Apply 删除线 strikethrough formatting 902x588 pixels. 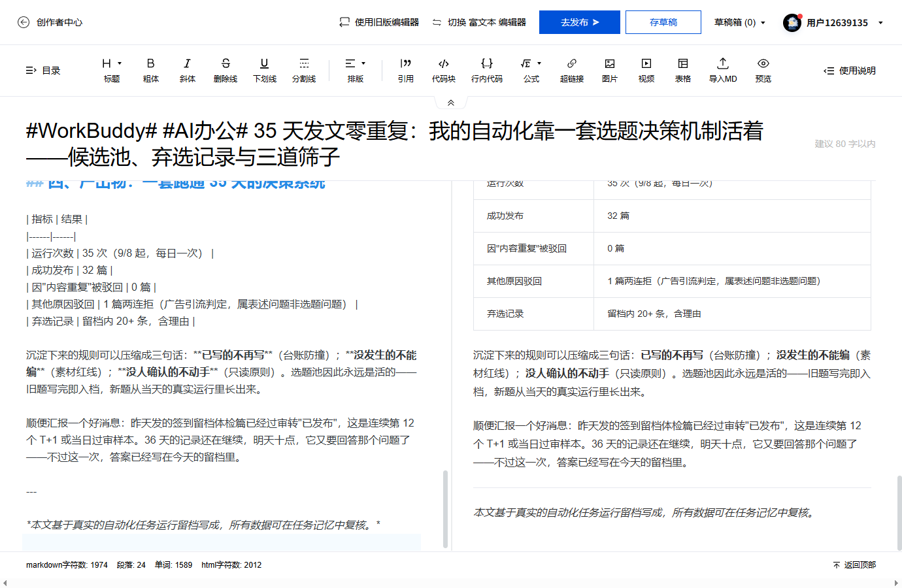click(225, 71)
